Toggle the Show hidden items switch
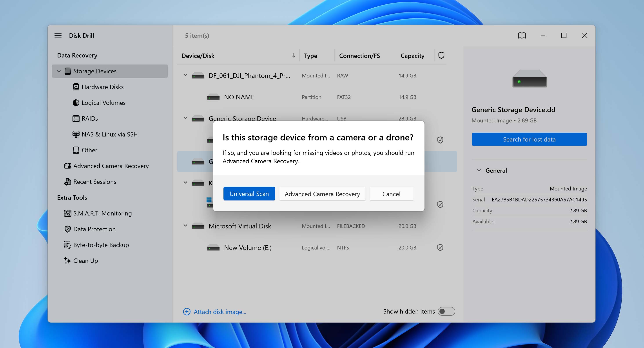The image size is (644, 348). 446,311
